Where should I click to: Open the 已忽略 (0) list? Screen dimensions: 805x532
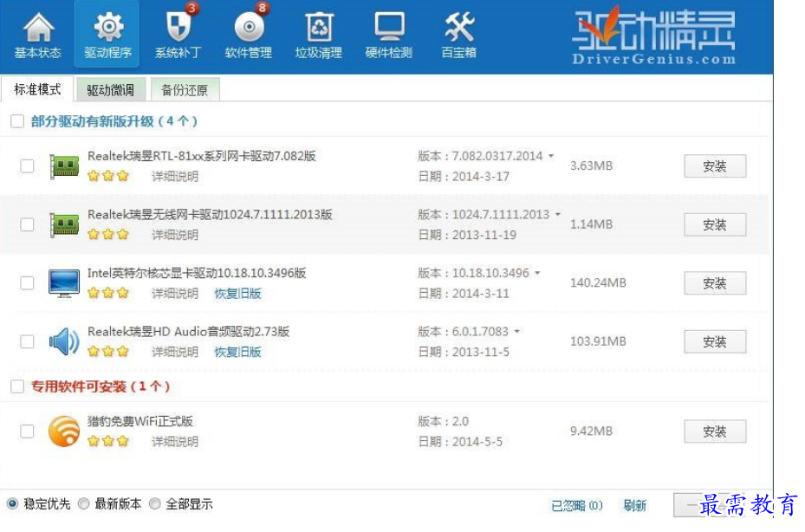pos(576,505)
